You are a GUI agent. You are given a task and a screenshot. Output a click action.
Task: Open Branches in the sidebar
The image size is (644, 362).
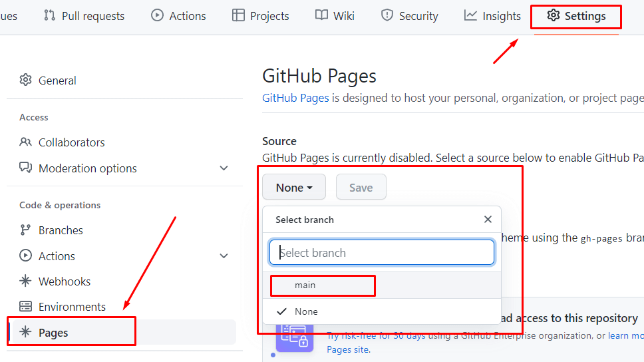point(123,230)
